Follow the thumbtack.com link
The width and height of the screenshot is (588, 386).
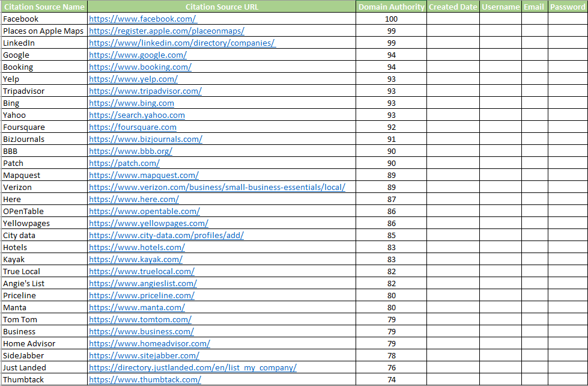[145, 379]
